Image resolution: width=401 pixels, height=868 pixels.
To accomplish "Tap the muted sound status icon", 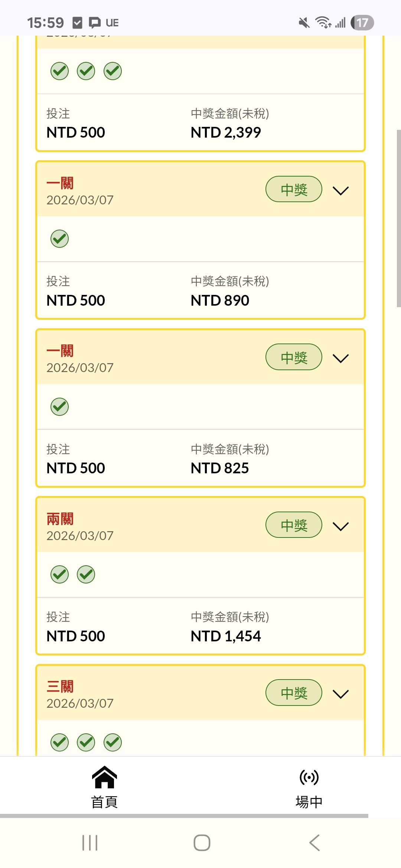I will click(x=304, y=23).
